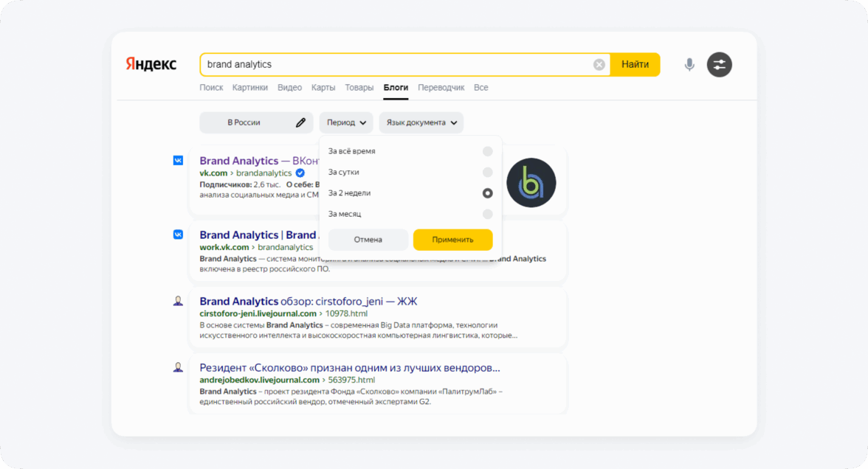The height and width of the screenshot is (469, 868).
Task: Collapse the Период dropdown
Action: pos(346,122)
